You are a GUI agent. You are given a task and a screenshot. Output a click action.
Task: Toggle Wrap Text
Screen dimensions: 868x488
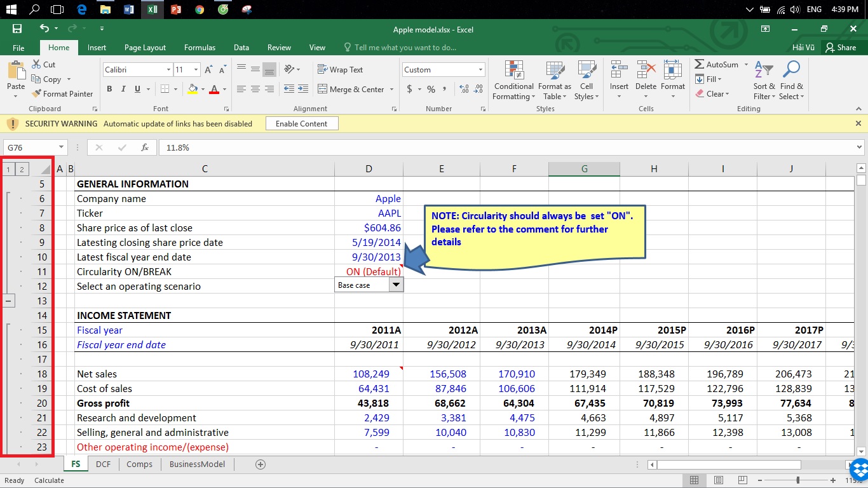point(341,70)
